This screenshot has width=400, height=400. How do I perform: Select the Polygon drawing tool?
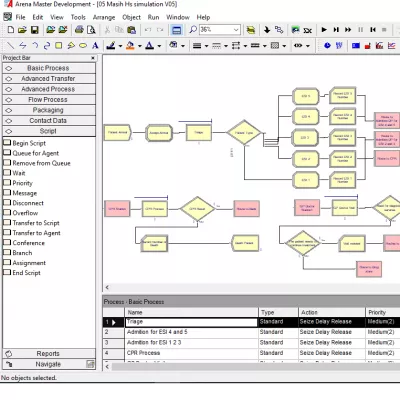tap(71, 45)
